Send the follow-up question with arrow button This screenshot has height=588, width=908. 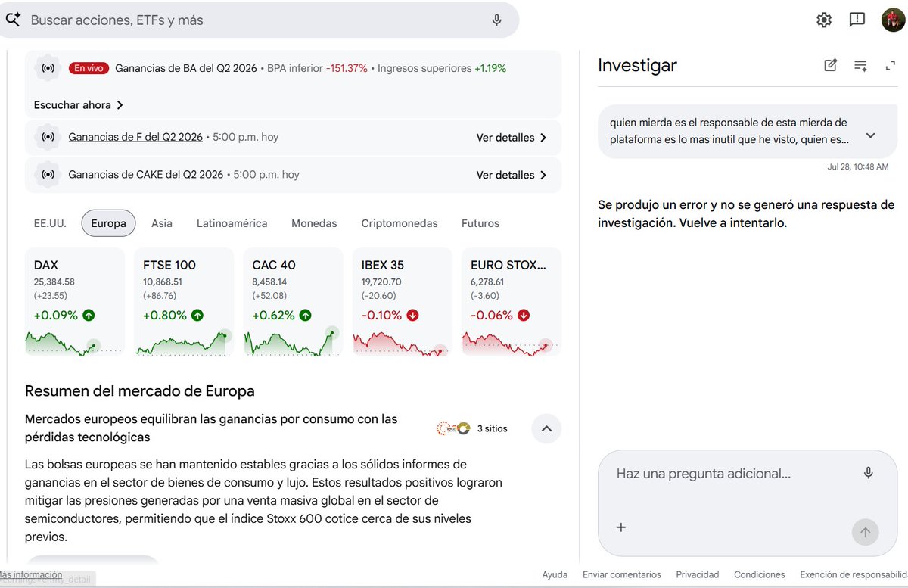[865, 532]
